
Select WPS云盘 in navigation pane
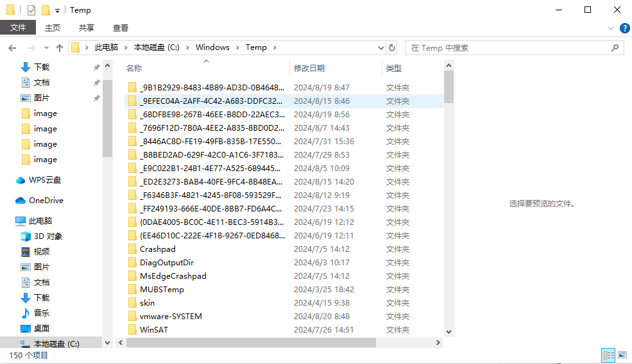(x=44, y=180)
